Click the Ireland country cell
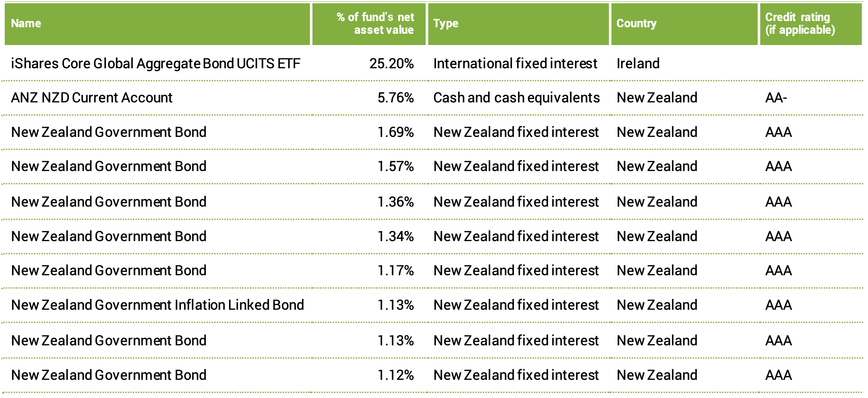The width and height of the screenshot is (868, 398). pyautogui.click(x=638, y=64)
